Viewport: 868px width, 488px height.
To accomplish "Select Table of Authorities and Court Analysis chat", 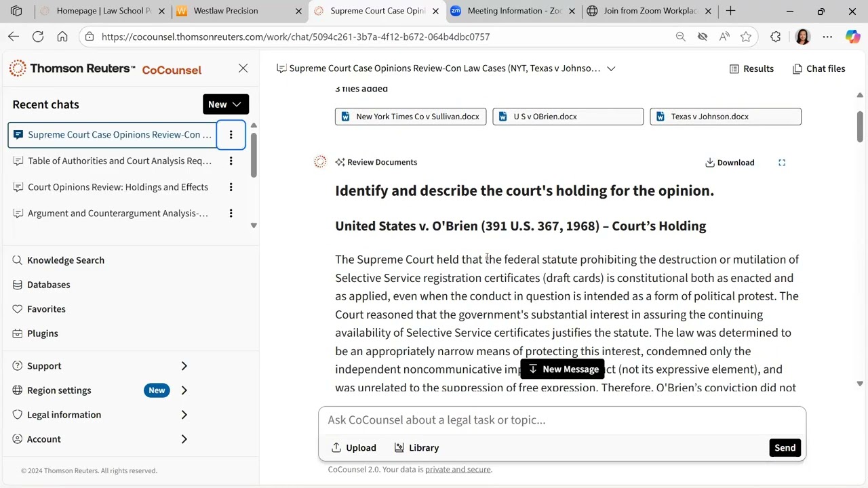I will point(112,161).
